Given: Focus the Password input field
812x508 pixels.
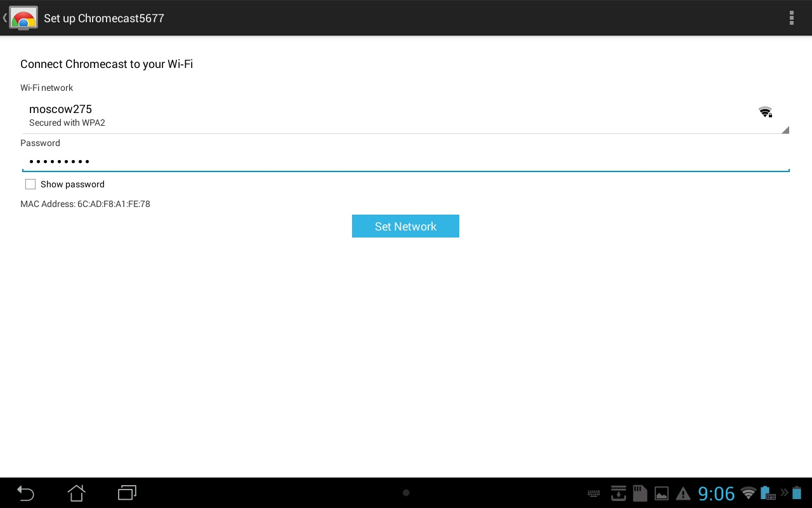Looking at the screenshot, I should pos(406,161).
